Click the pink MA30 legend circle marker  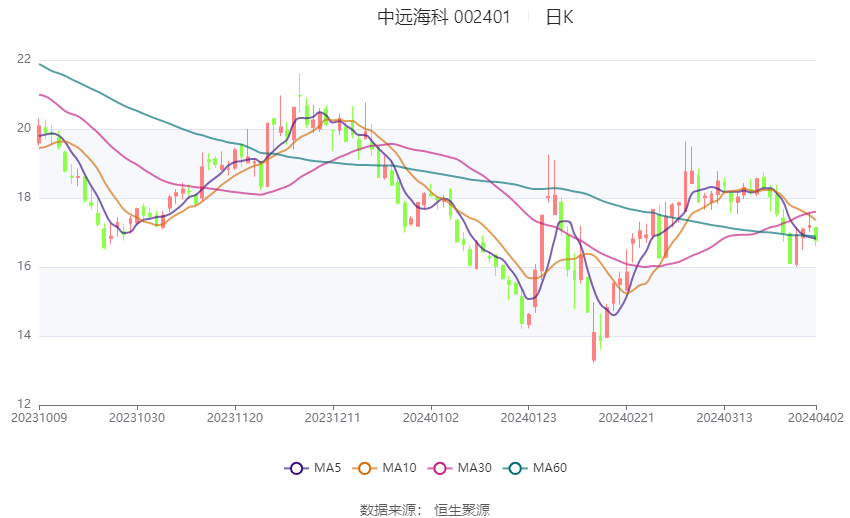[x=438, y=468]
